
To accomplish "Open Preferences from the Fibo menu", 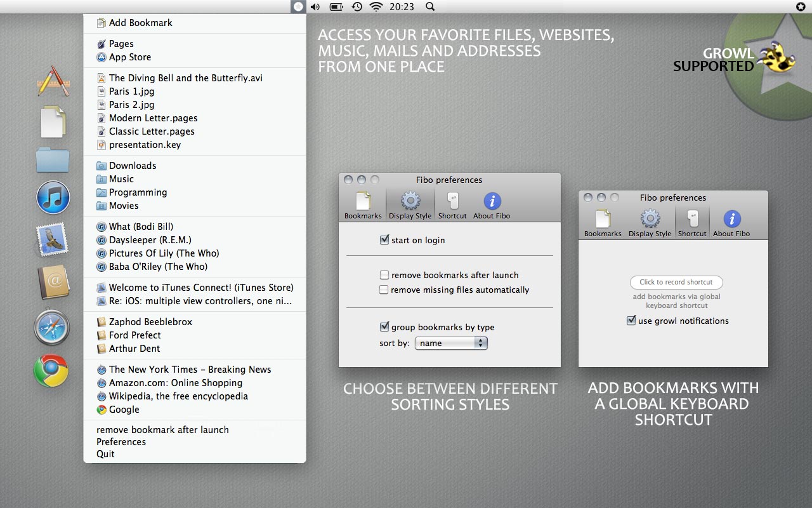I will (195, 442).
